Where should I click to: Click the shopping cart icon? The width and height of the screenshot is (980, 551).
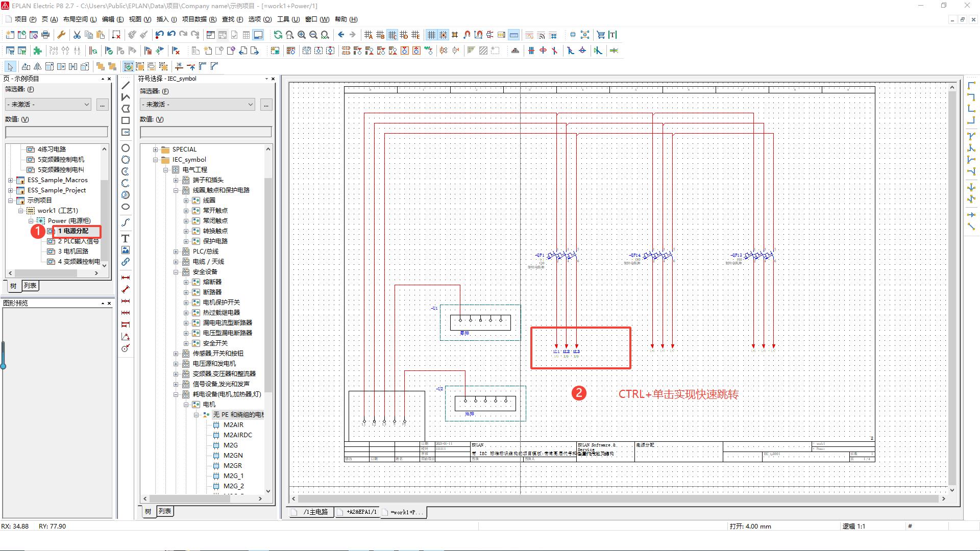[x=601, y=35]
